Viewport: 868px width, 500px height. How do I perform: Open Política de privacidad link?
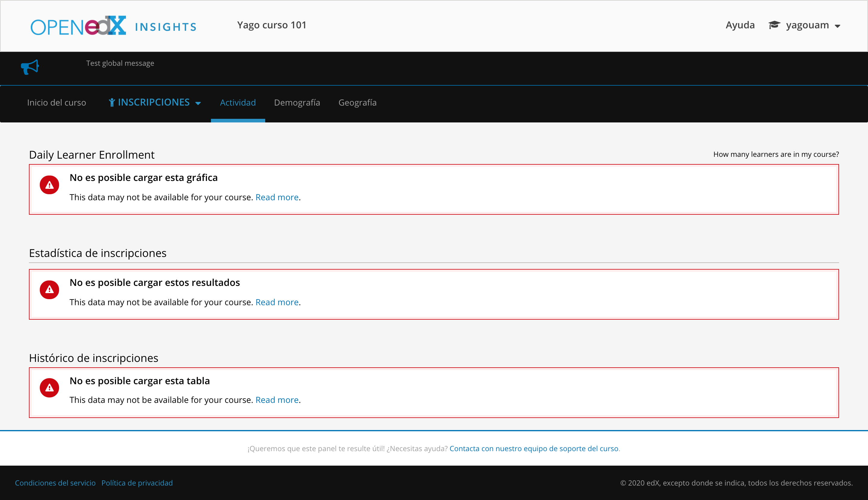[x=137, y=483]
